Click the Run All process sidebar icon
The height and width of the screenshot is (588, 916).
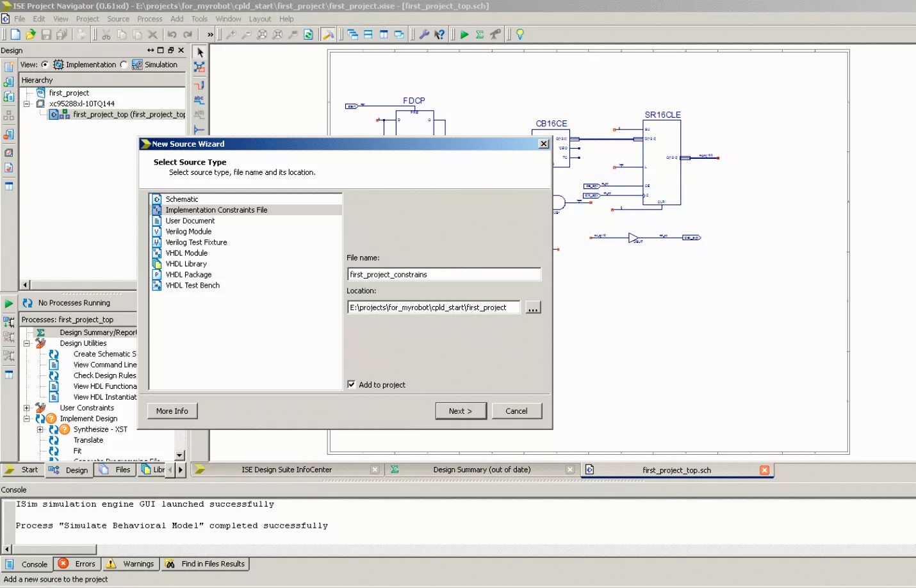[x=9, y=322]
